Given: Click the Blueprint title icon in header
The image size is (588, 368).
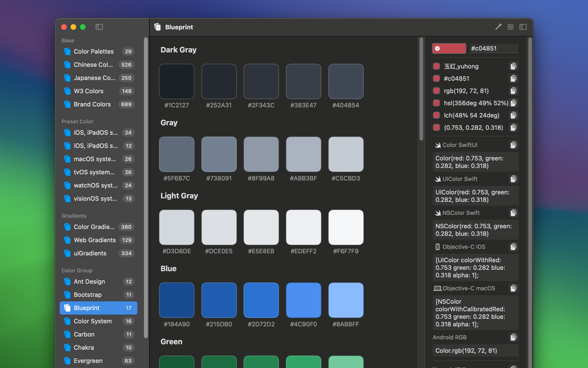Looking at the screenshot, I should tap(158, 27).
